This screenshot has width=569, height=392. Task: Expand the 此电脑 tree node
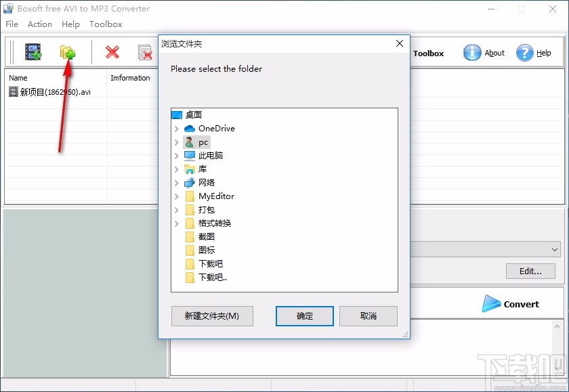177,155
